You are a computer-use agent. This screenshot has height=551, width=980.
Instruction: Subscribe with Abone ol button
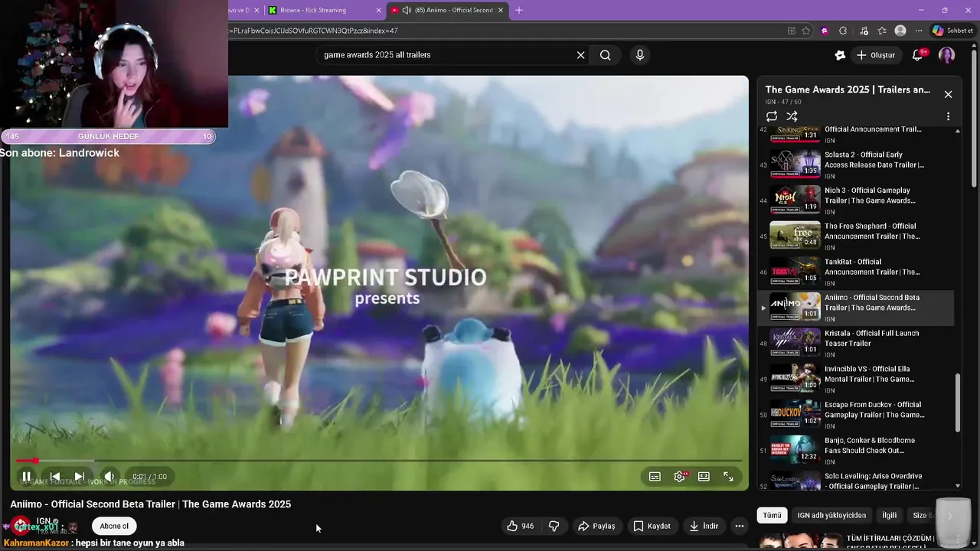coord(114,526)
